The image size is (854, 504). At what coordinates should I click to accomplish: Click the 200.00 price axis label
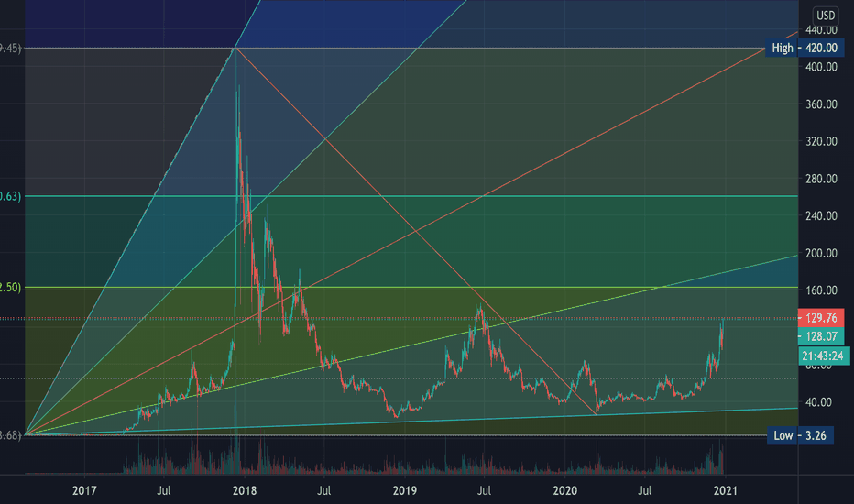coord(821,253)
